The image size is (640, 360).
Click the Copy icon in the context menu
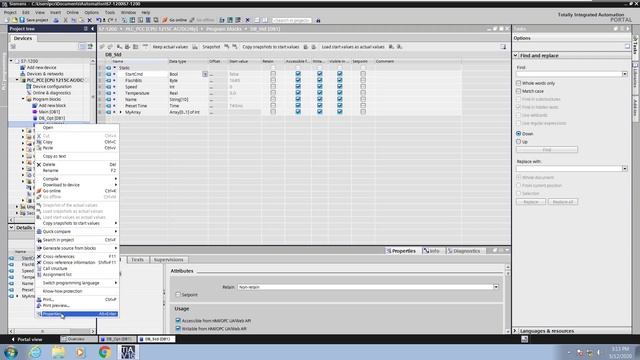(39, 142)
